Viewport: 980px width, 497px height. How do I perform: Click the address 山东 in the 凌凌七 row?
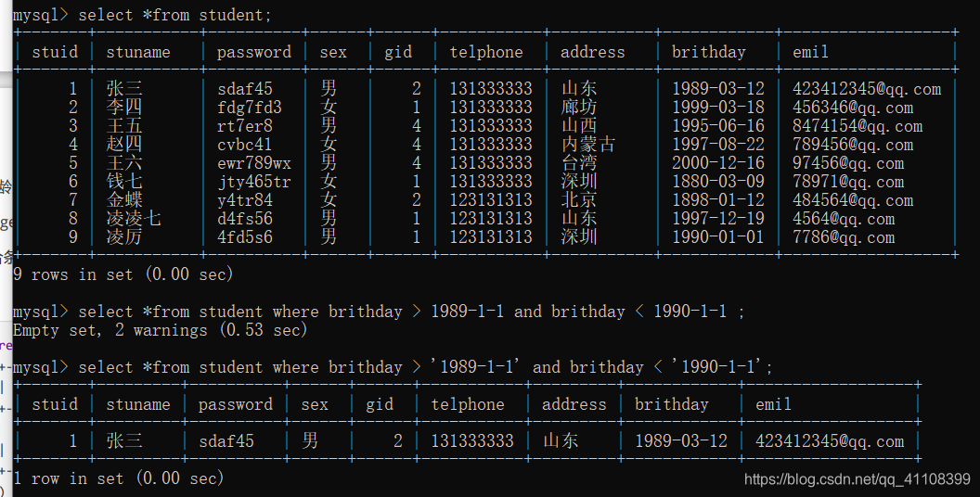[579, 219]
